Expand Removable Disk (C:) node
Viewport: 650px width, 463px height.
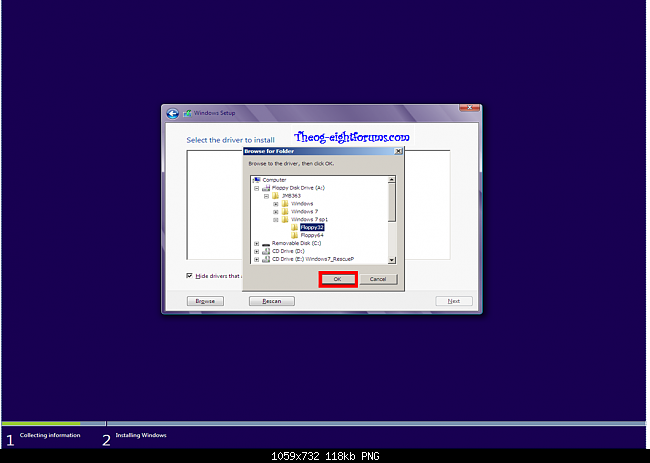click(257, 244)
